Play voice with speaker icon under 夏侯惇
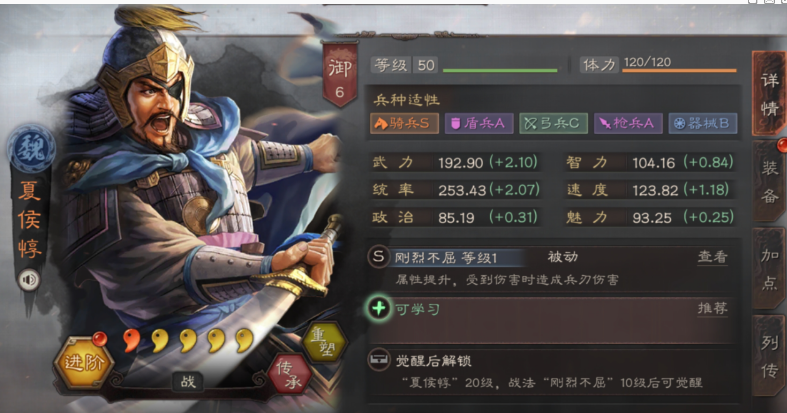The image size is (787, 413). pos(29,280)
